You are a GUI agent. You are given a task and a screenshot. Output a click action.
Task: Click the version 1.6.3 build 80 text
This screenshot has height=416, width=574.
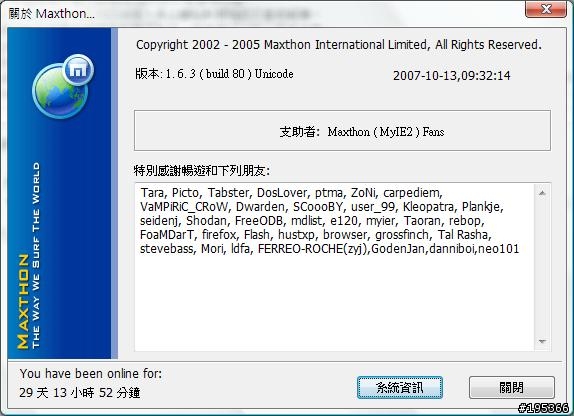214,74
